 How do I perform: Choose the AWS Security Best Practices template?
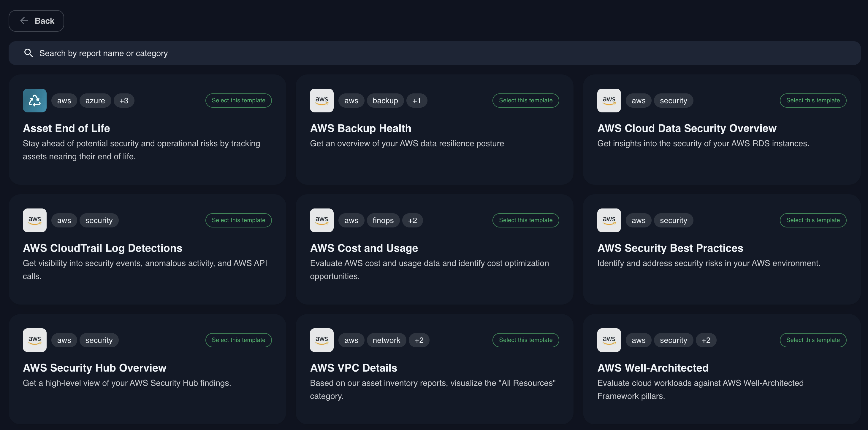[812, 220]
